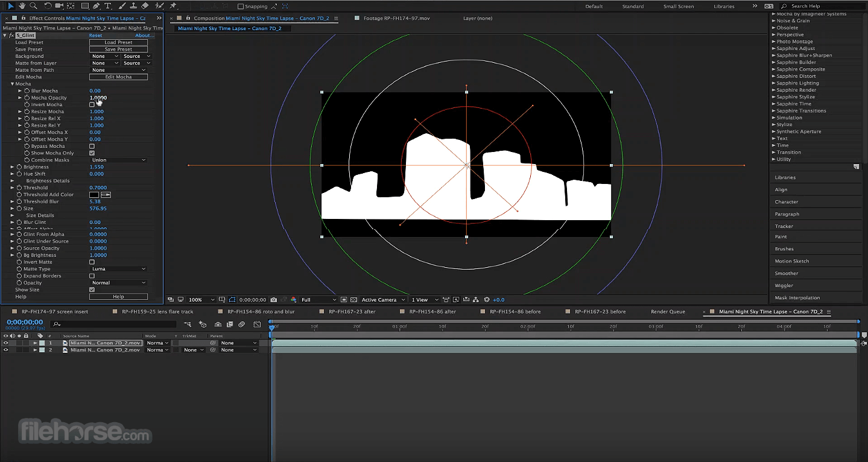Image resolution: width=868 pixels, height=462 pixels.
Task: Select the Rectangle shape tool
Action: 85,6
